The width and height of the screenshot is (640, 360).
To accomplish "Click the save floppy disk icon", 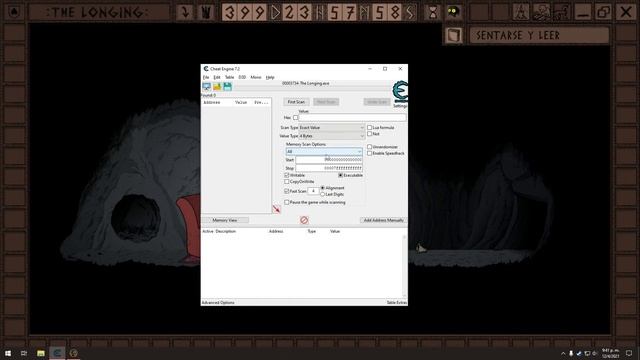I will pyautogui.click(x=227, y=87).
